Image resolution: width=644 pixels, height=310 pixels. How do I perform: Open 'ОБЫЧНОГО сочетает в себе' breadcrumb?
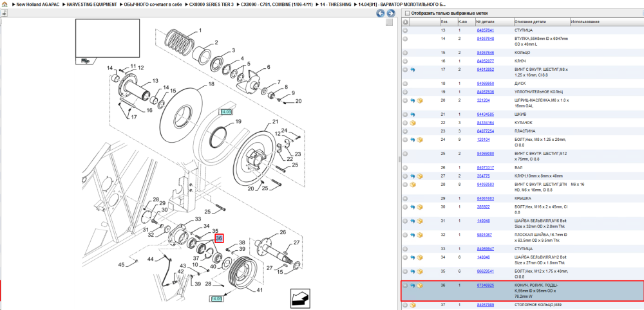(153, 4)
